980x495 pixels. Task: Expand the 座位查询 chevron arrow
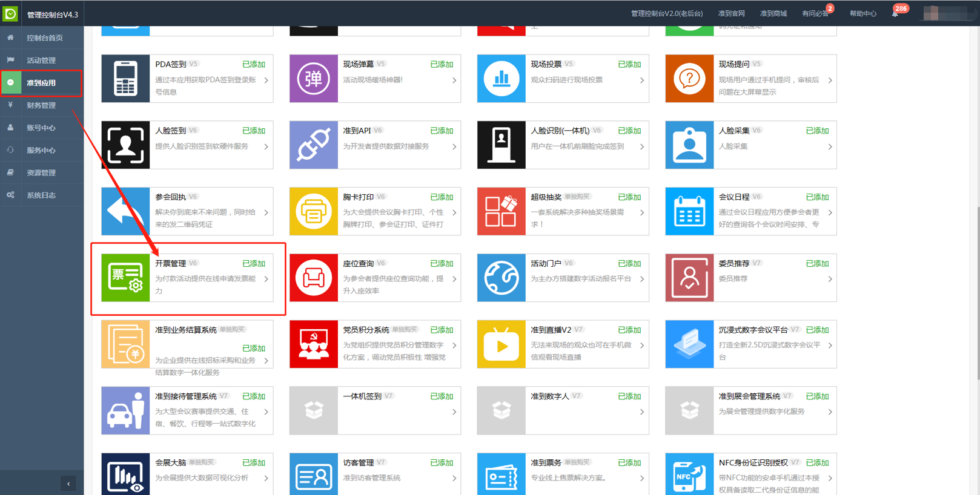tap(454, 279)
